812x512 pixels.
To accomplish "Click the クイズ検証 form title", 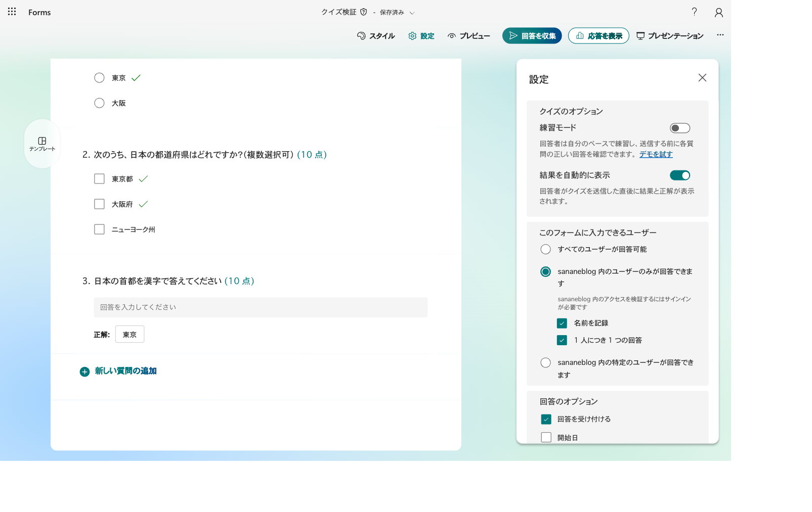I will [338, 12].
